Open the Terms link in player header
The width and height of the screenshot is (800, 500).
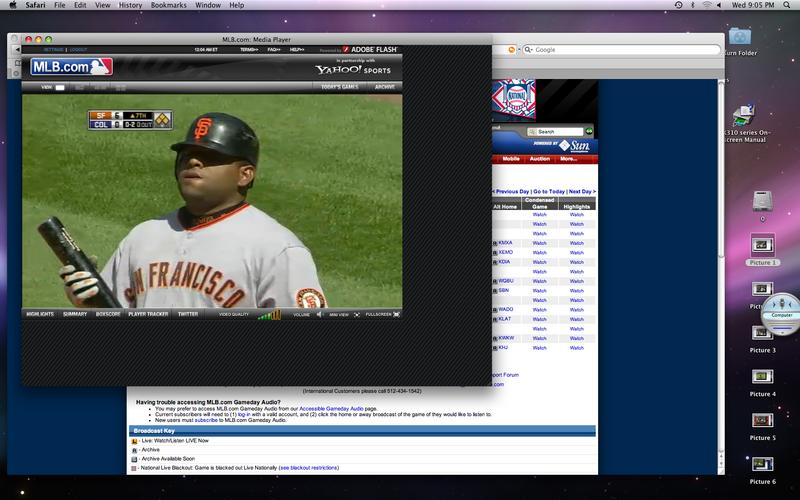249,49
